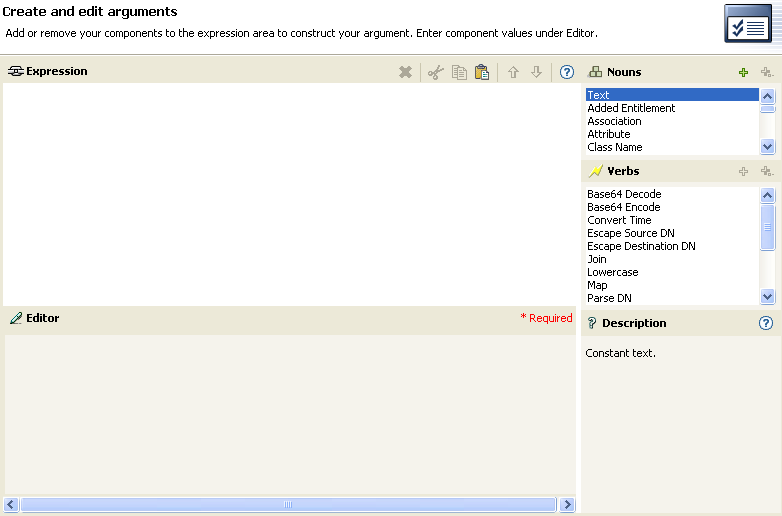This screenshot has width=782, height=516.
Task: Click Verbs list scroll down arrow
Action: (x=767, y=297)
